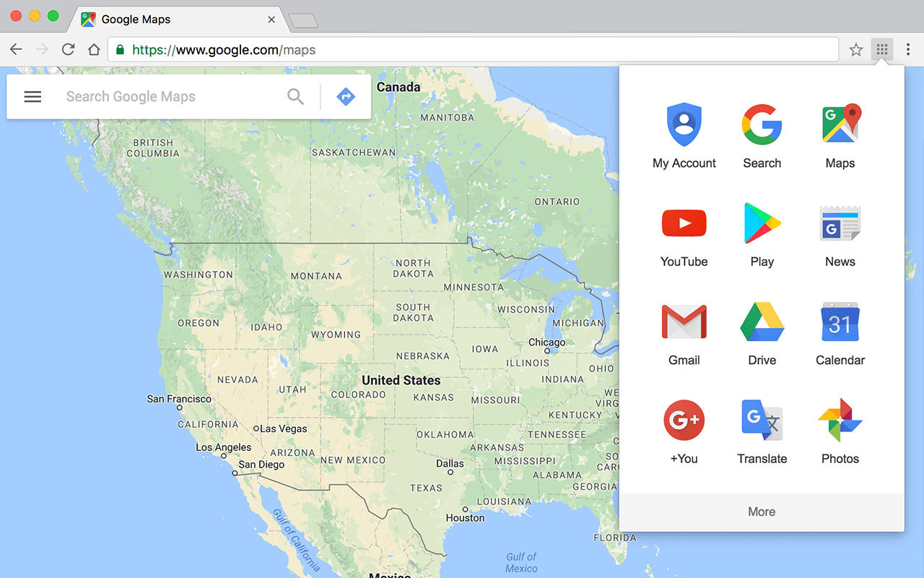Image resolution: width=924 pixels, height=578 pixels.
Task: Select Las Vegas city label
Action: (x=283, y=428)
